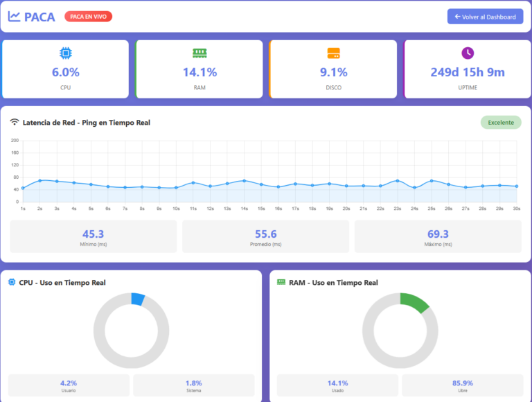Click the PACA EN VIVO red badge
Viewport: 532px width, 402px height.
(x=88, y=17)
